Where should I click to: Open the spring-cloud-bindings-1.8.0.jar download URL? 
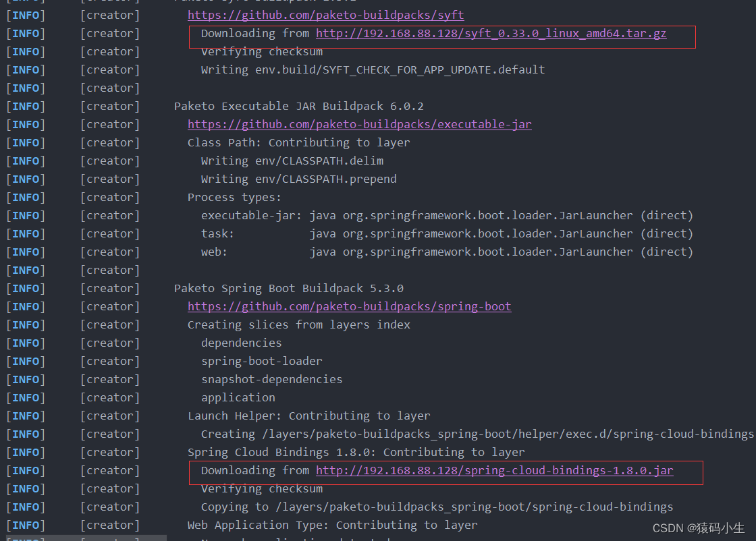coord(495,470)
